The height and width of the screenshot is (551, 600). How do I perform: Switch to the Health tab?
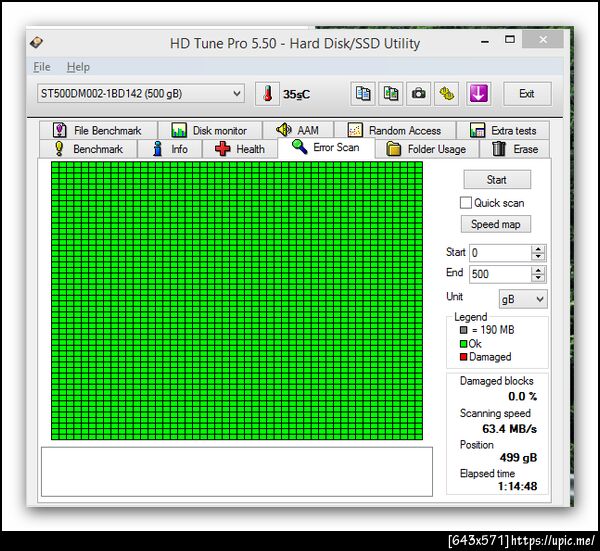pyautogui.click(x=240, y=149)
